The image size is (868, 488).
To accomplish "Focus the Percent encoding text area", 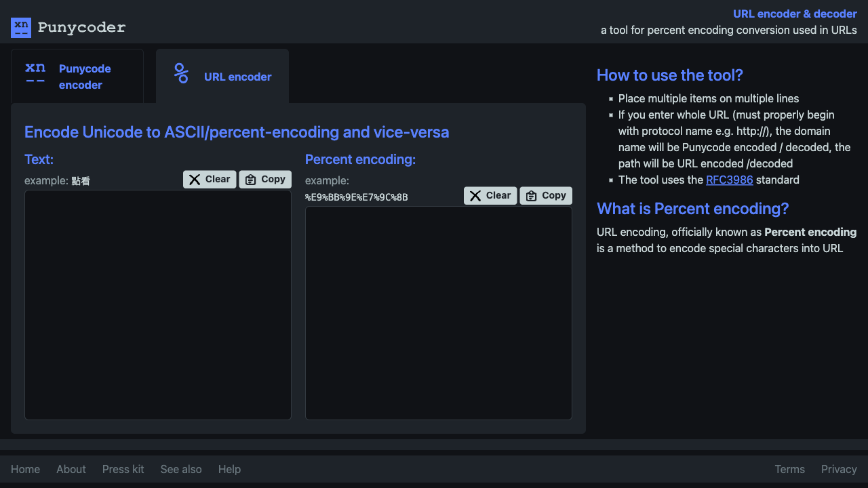I will pyautogui.click(x=439, y=313).
